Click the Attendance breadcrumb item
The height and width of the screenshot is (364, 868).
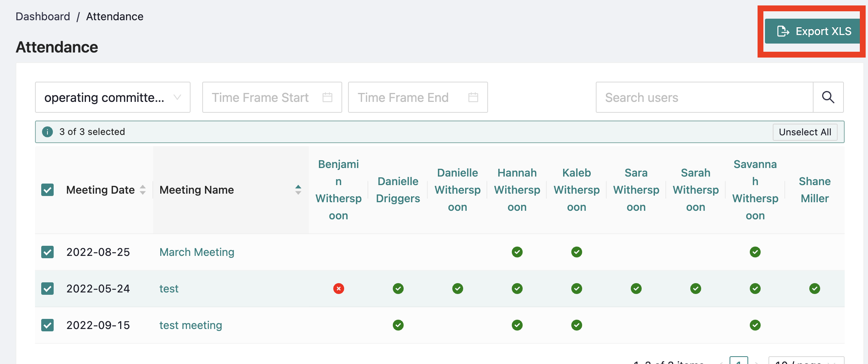115,16
